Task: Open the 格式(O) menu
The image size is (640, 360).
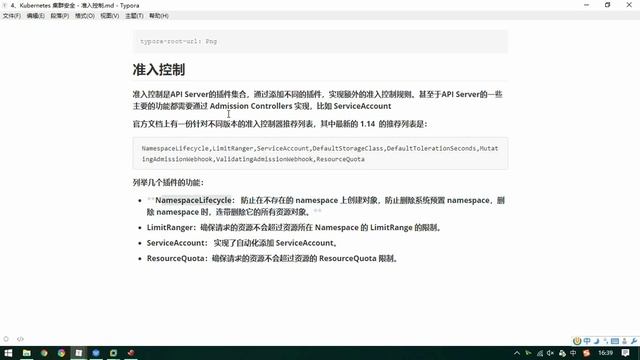Action: tap(84, 16)
